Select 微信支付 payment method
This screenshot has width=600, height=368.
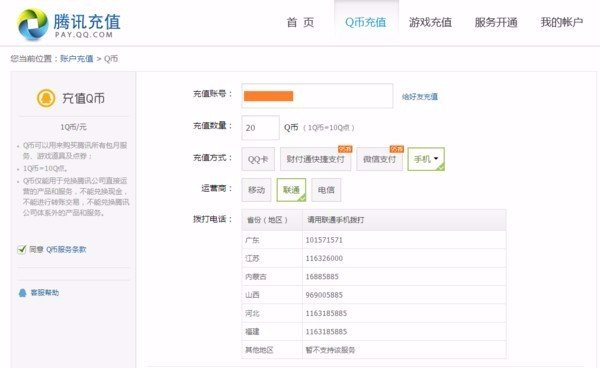(380, 159)
